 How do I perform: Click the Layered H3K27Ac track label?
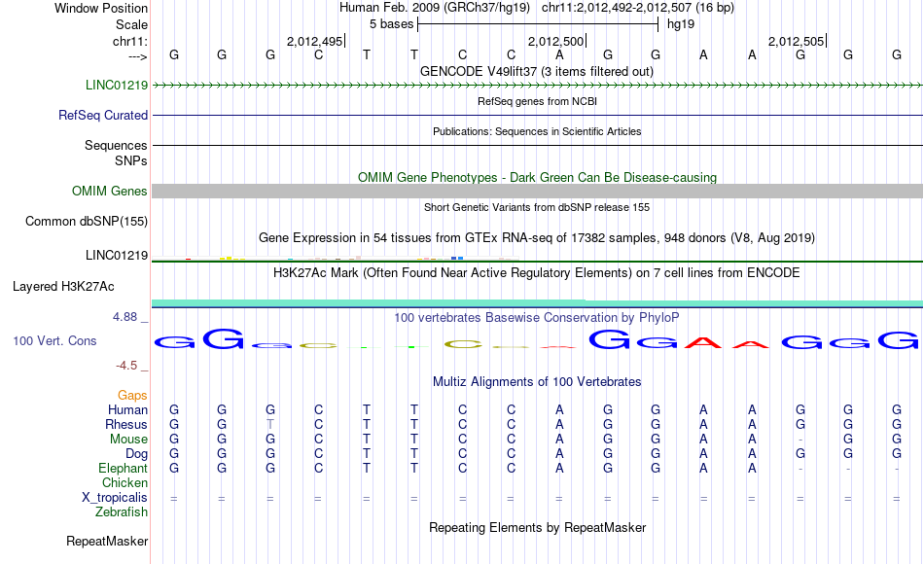tap(63, 287)
